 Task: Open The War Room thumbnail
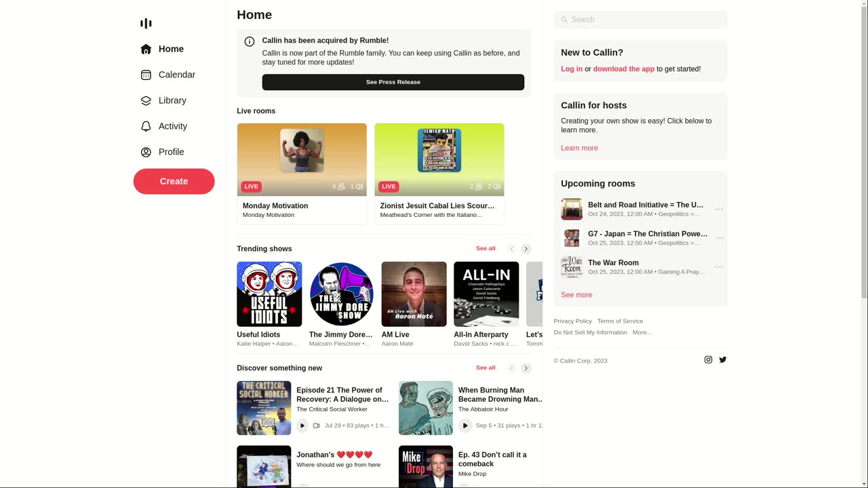coord(572,267)
